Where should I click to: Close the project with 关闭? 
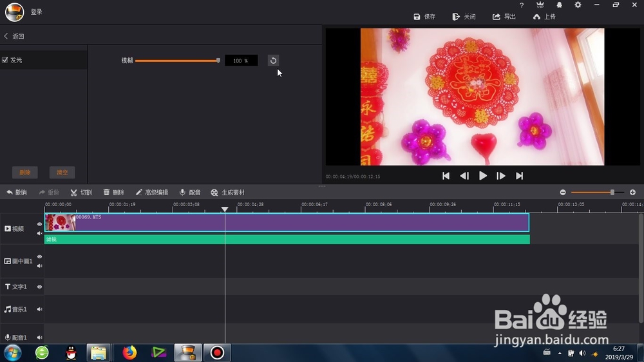coord(464,17)
